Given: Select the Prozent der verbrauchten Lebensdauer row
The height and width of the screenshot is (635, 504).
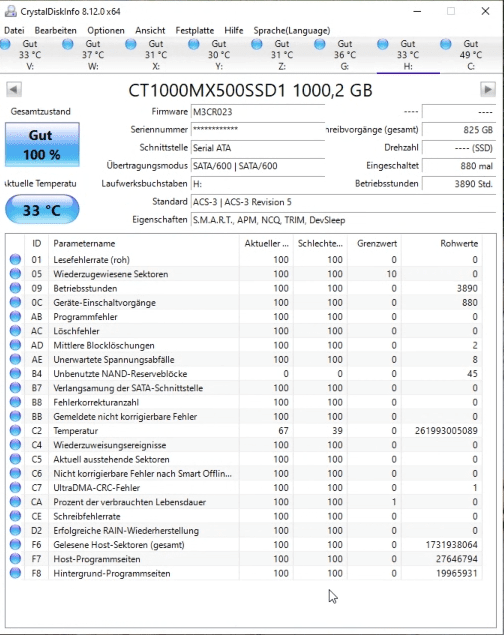Looking at the screenshot, I should (x=245, y=502).
